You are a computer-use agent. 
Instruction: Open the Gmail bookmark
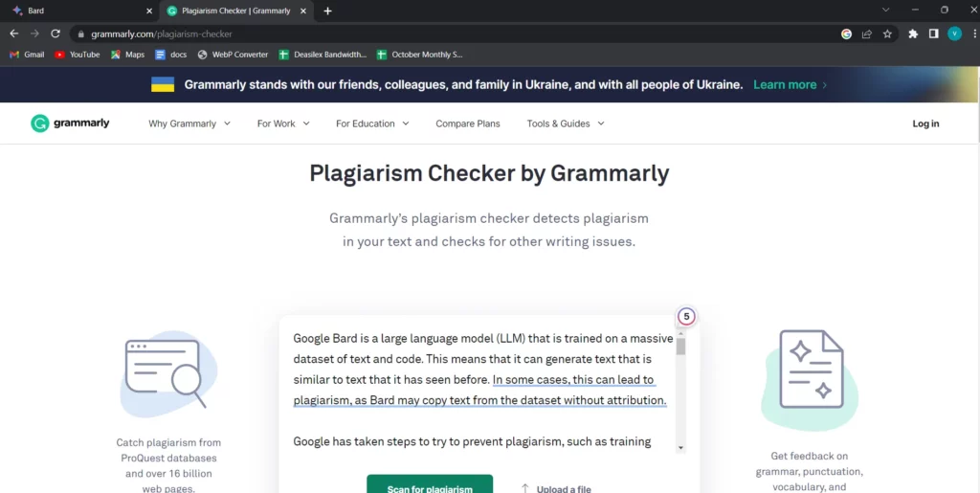point(27,55)
